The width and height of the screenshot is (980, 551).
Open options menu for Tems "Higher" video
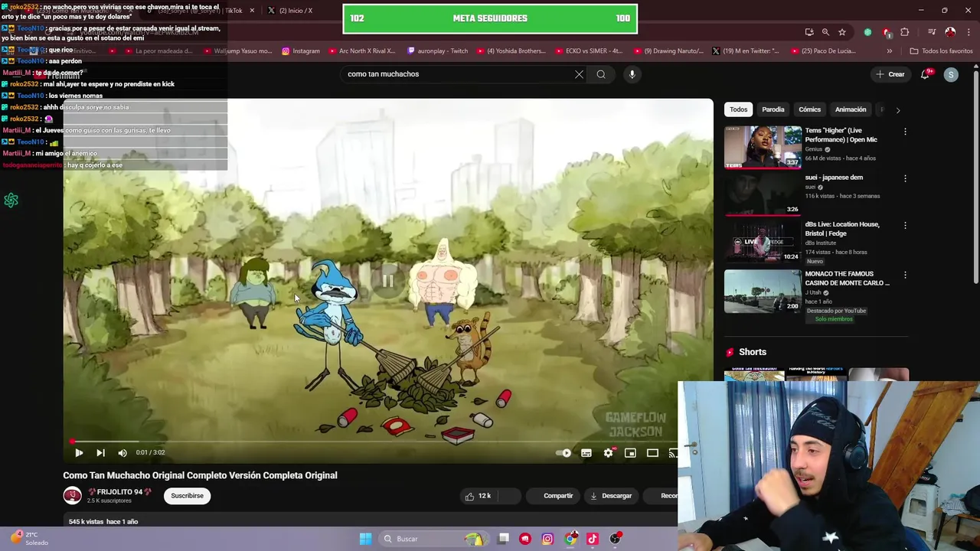[x=905, y=132]
